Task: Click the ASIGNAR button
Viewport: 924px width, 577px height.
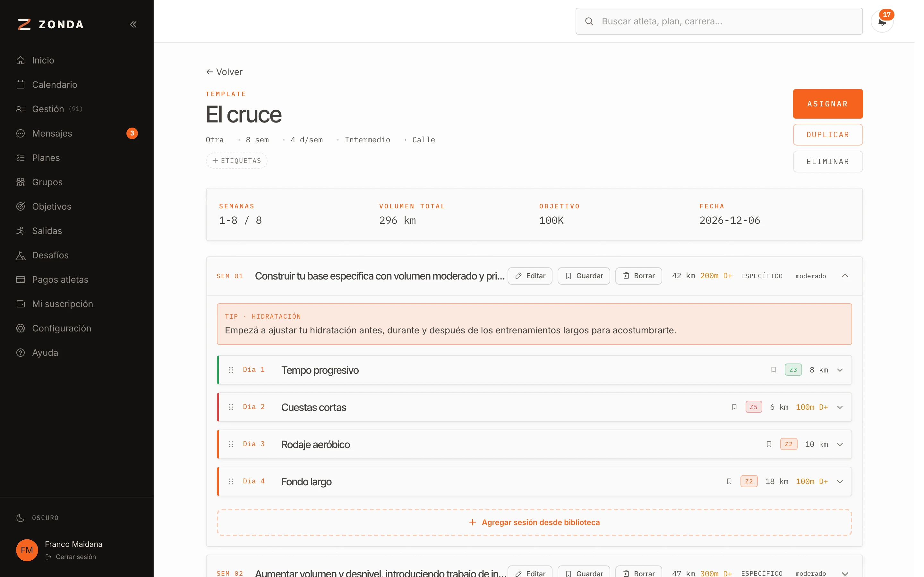Action: pos(827,104)
